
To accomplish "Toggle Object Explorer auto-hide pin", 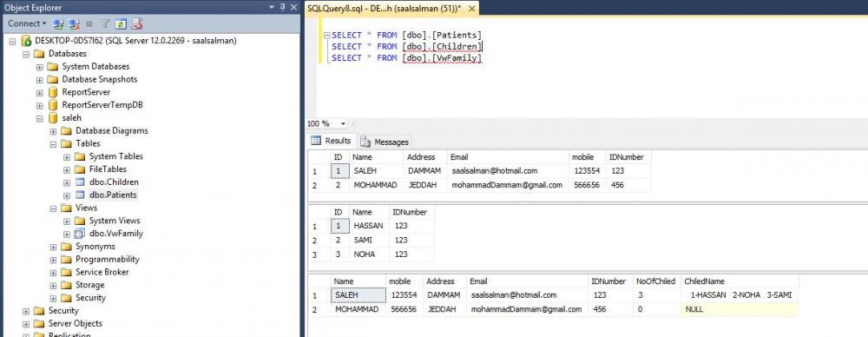I will tap(282, 7).
